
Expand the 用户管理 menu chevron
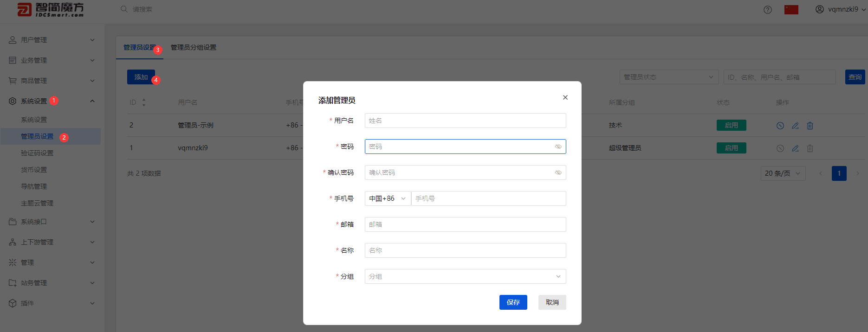[92, 40]
